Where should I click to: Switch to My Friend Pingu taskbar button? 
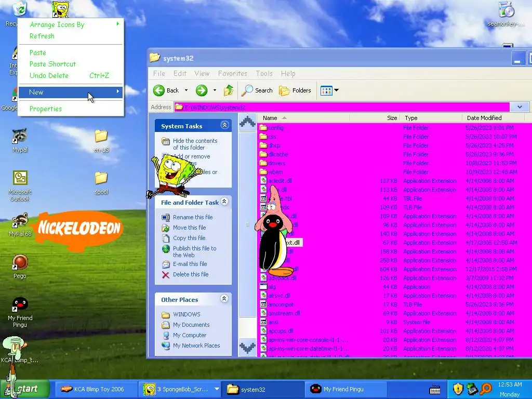point(346,389)
